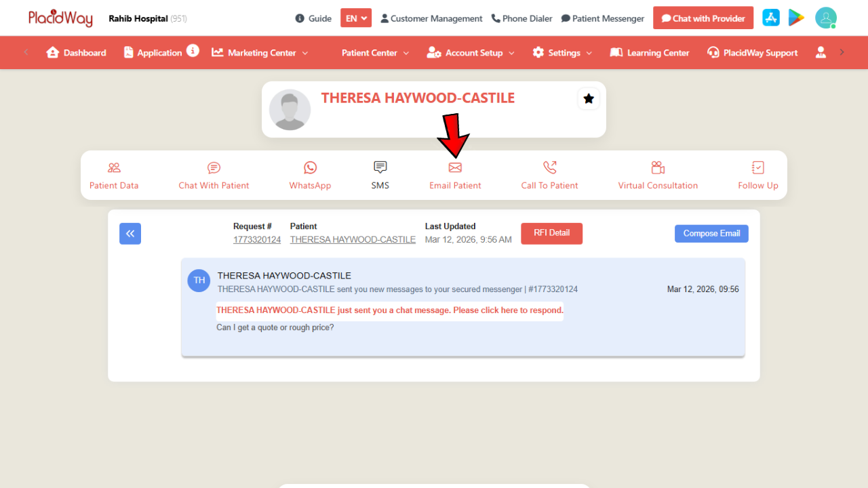
Task: Start Virtual Consultation video icon
Action: point(658,167)
